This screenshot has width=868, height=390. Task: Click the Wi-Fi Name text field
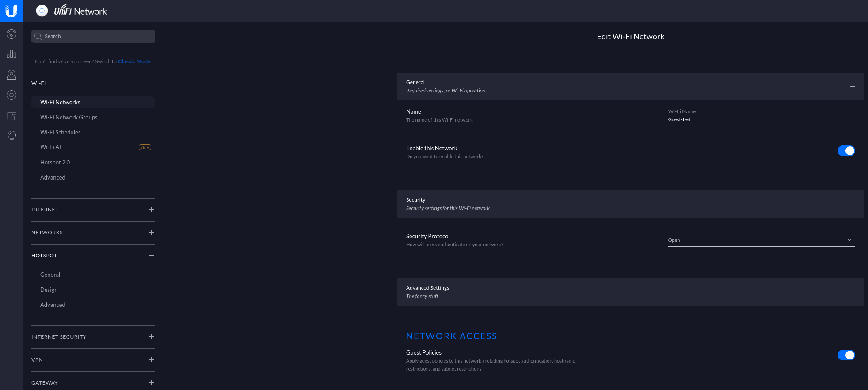761,119
